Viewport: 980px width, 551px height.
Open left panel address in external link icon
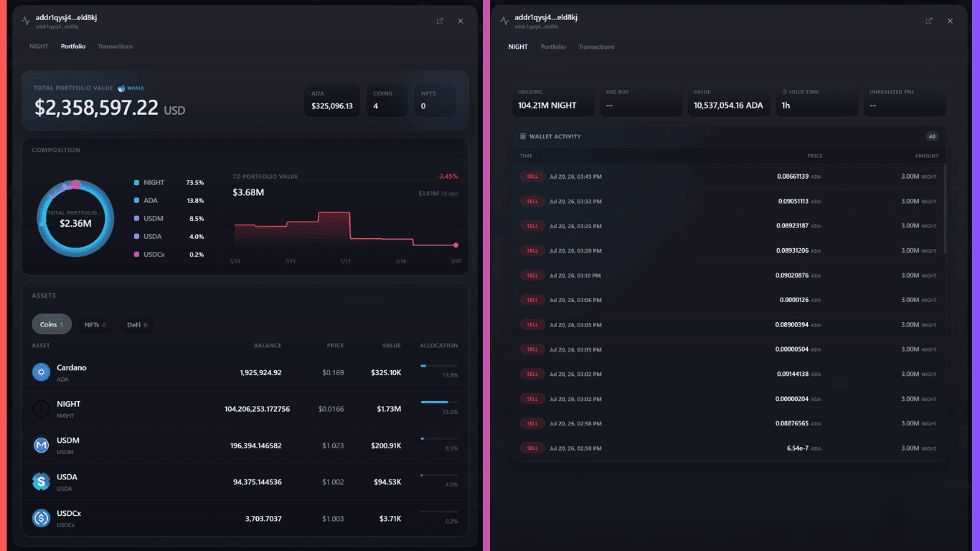(x=440, y=21)
